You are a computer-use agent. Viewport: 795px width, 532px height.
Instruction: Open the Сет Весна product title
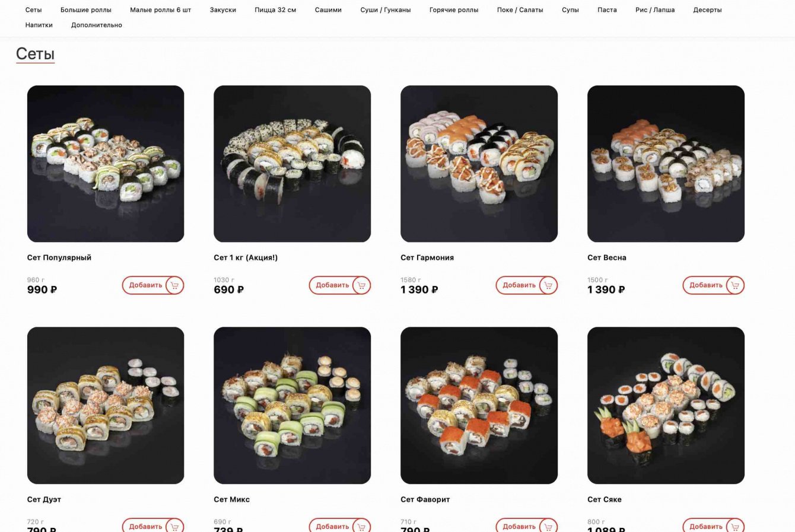click(x=606, y=257)
